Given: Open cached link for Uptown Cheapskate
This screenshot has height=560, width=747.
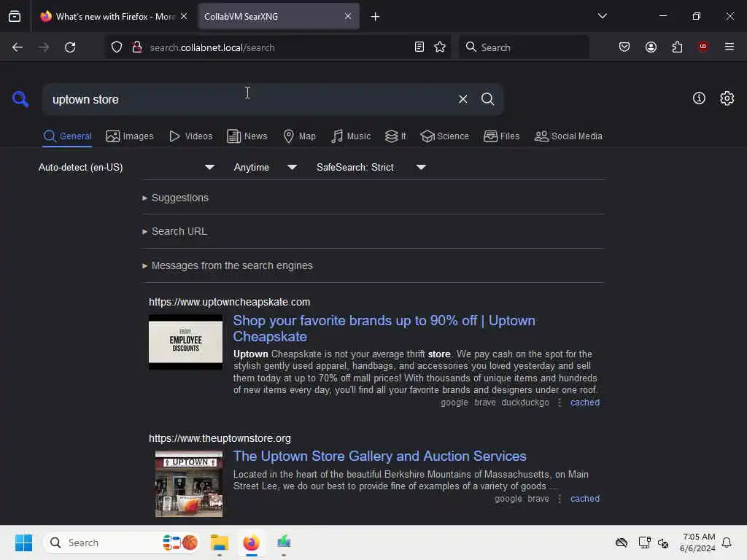Looking at the screenshot, I should coord(584,402).
